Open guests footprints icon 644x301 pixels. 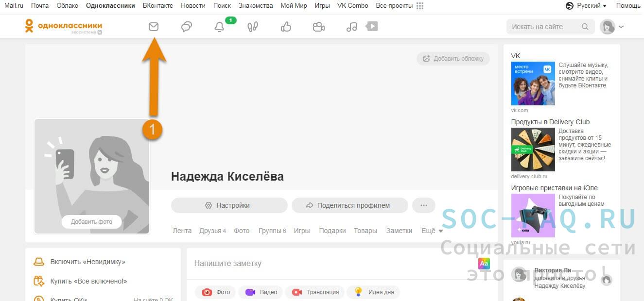pos(253,27)
